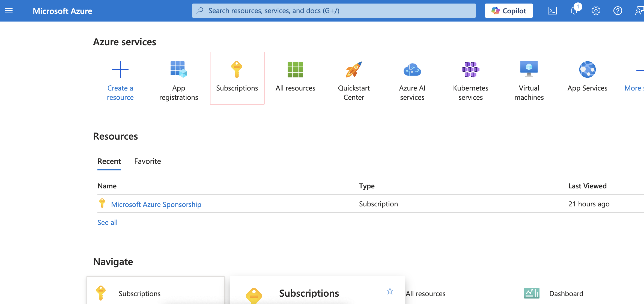The width and height of the screenshot is (644, 304).
Task: Click See all resources link
Action: [108, 222]
